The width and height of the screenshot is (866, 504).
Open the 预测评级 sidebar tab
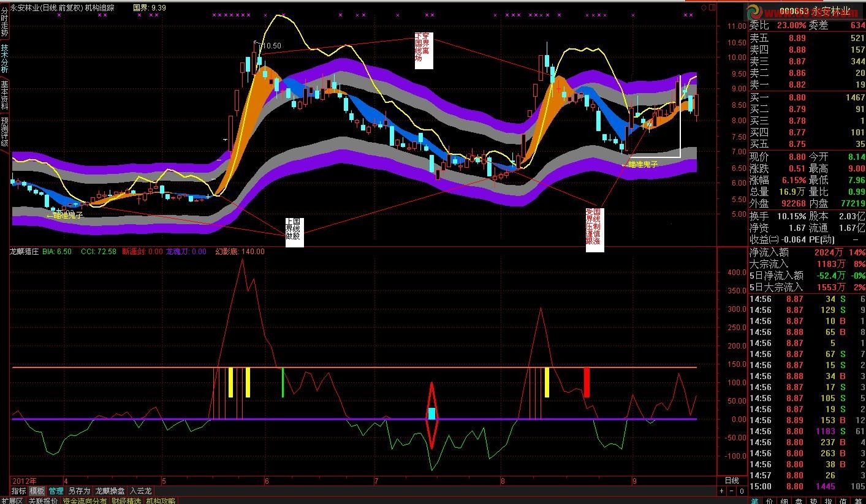tap(5, 132)
